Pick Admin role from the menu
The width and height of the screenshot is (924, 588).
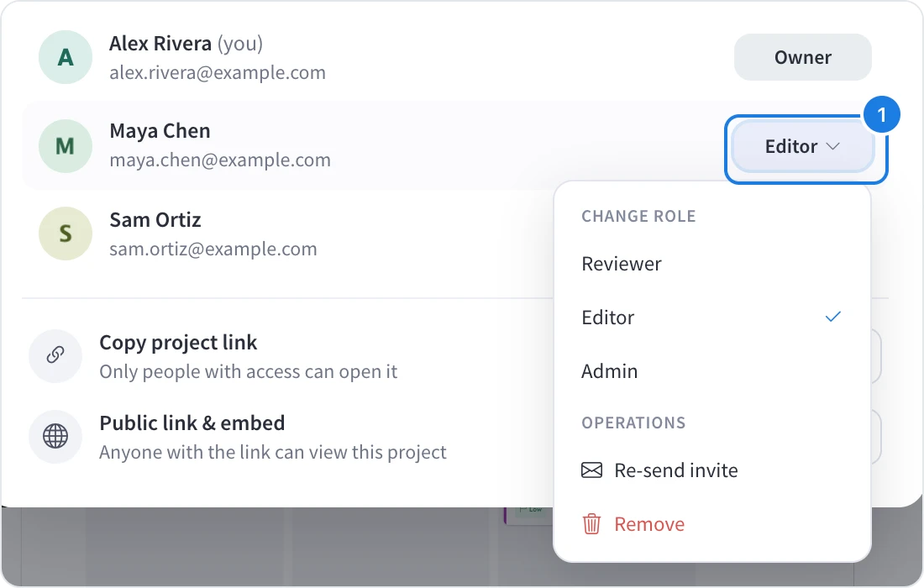point(711,371)
